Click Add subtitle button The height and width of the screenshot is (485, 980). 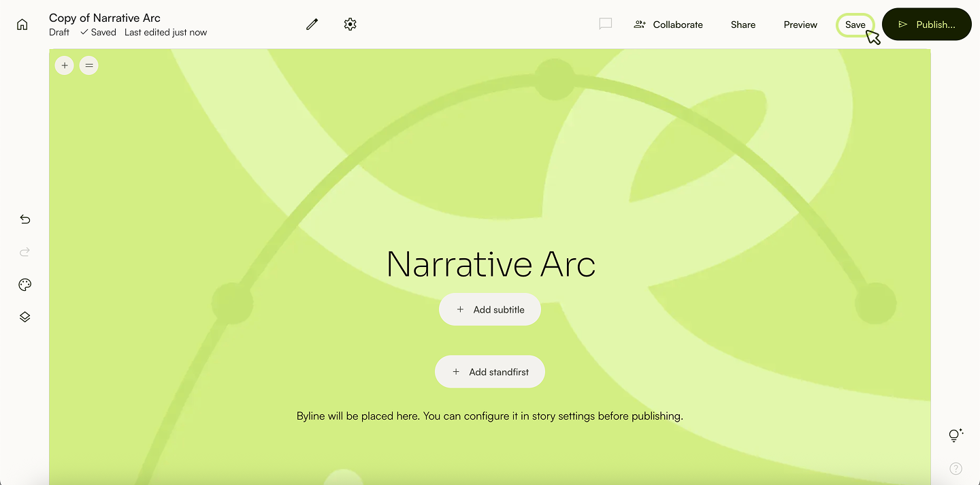(x=490, y=309)
